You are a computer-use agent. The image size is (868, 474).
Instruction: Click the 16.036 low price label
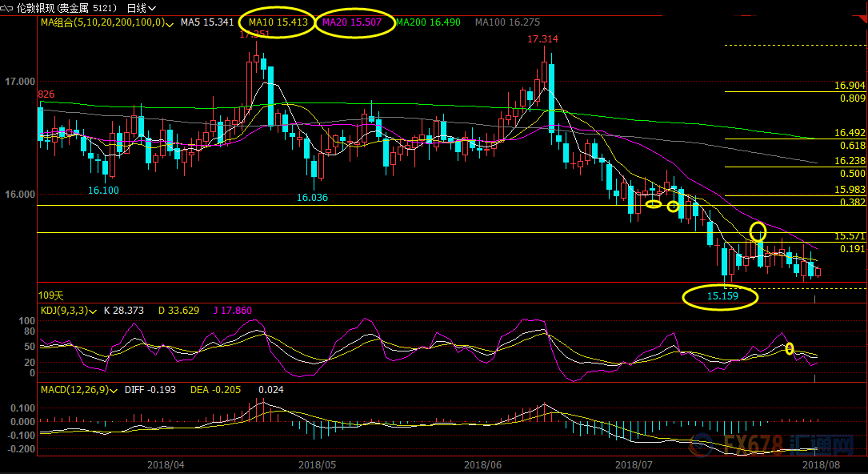point(312,197)
